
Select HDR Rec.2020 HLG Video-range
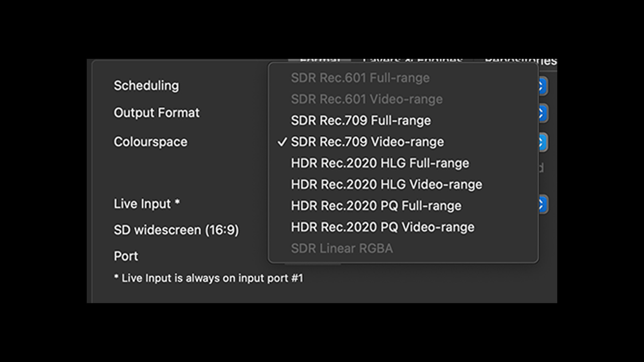386,185
